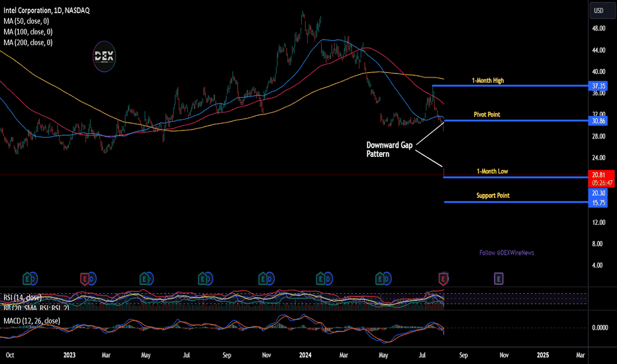
Task: Click the dividend D marker after the 2024 label
Action: click(328, 279)
